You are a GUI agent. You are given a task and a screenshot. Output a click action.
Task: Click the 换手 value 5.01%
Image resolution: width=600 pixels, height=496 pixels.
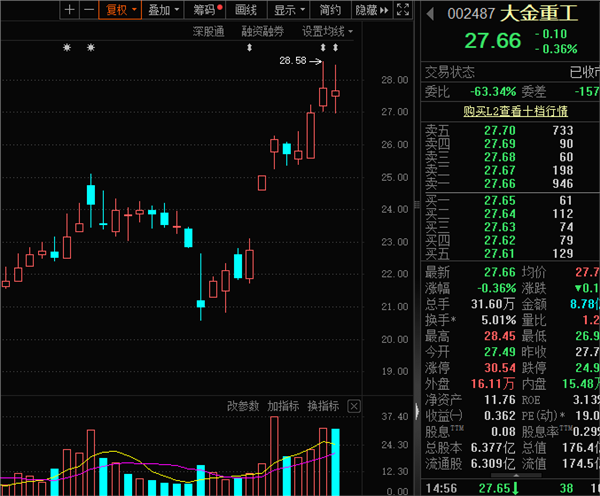[499, 320]
